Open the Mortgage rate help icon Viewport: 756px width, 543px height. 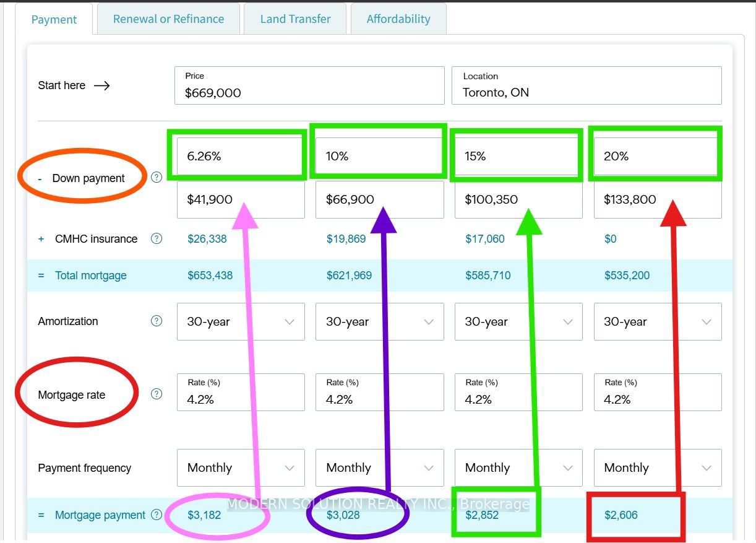[157, 394]
